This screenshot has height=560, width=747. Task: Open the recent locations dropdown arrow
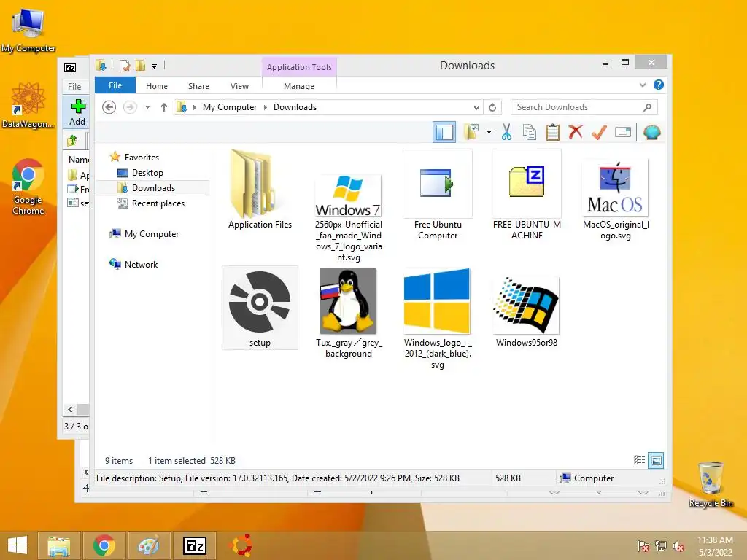[x=147, y=107]
